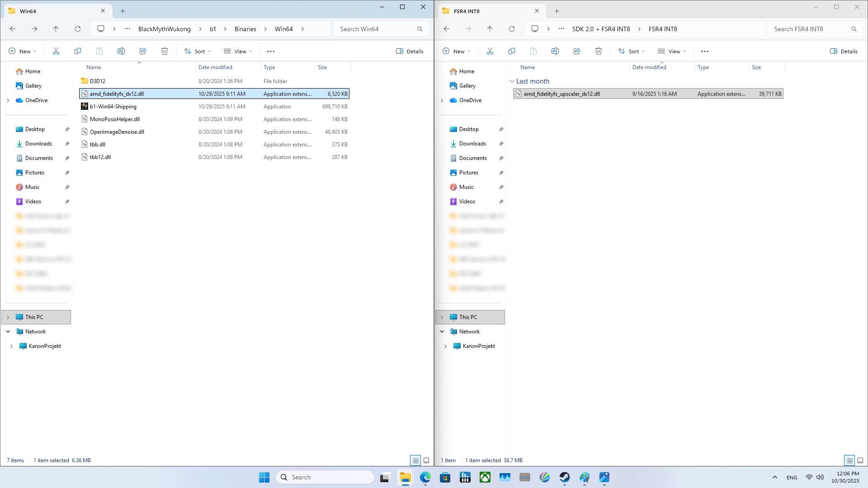
Task: Refresh the FSR4 INT8 folder view
Action: point(512,29)
